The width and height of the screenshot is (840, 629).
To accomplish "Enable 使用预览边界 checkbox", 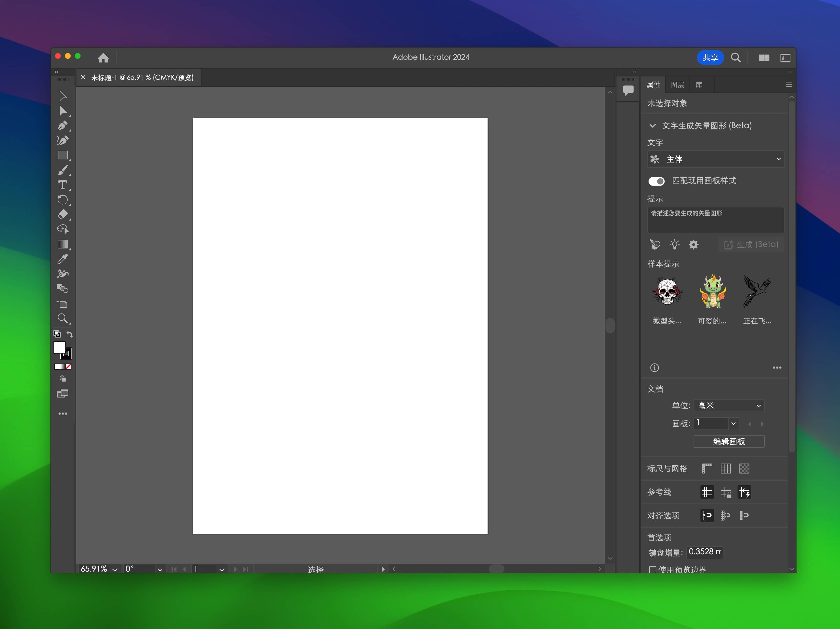I will 652,569.
